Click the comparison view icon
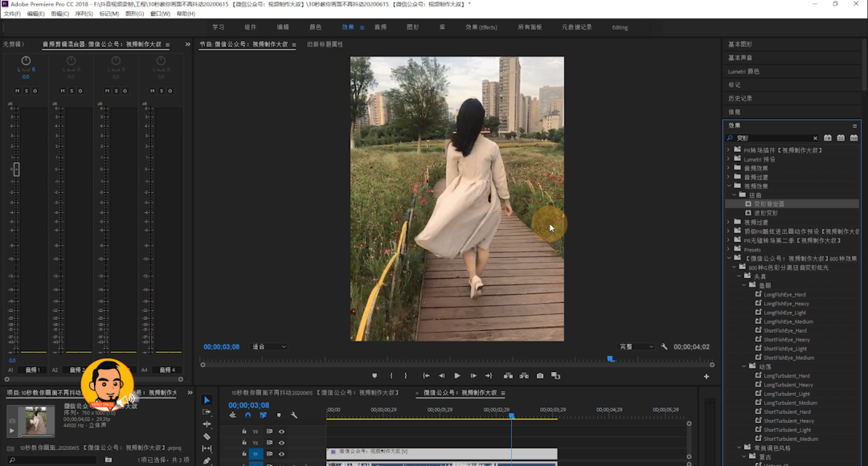 556,376
